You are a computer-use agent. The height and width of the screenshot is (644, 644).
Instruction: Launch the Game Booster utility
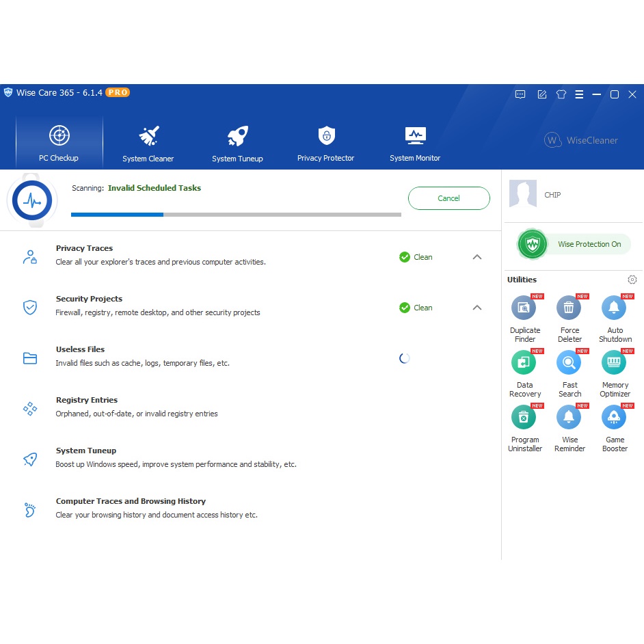[615, 418]
